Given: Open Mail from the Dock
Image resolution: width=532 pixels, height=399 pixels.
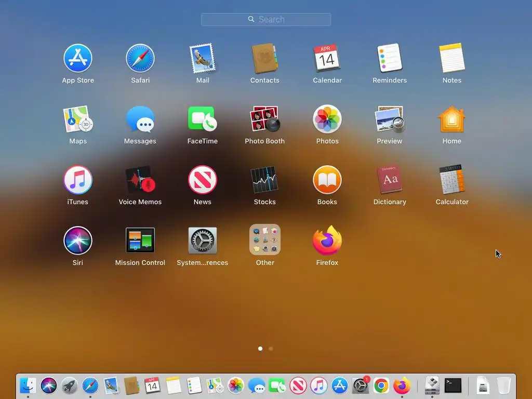Looking at the screenshot, I should coord(111,386).
